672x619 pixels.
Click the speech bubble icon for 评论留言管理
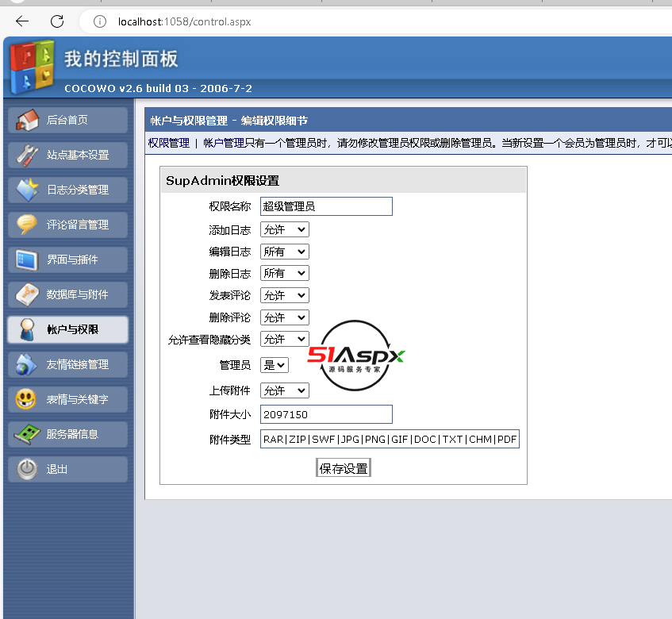coord(27,225)
